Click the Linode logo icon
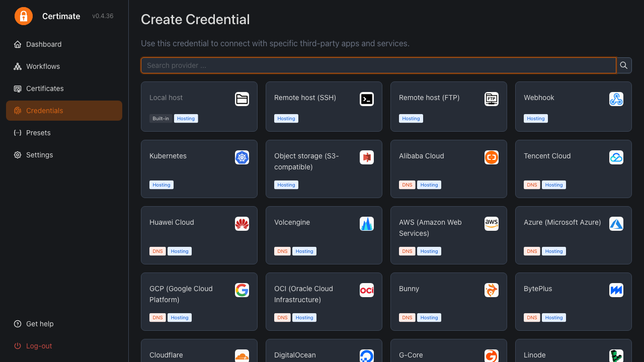The image size is (644, 362). [x=616, y=355]
